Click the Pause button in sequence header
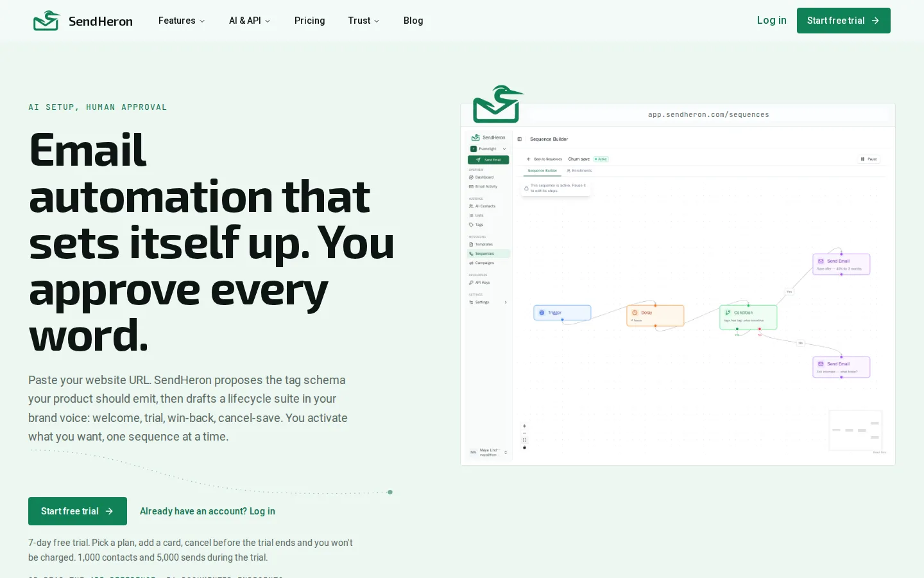Image resolution: width=924 pixels, height=578 pixels. click(x=869, y=159)
